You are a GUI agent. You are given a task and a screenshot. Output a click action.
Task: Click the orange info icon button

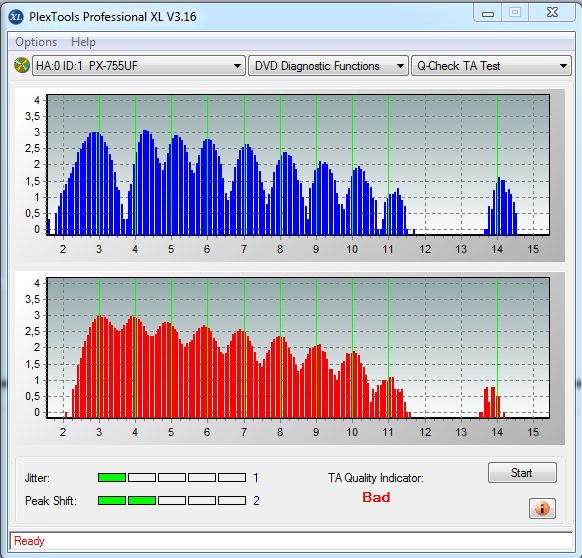coord(542,508)
